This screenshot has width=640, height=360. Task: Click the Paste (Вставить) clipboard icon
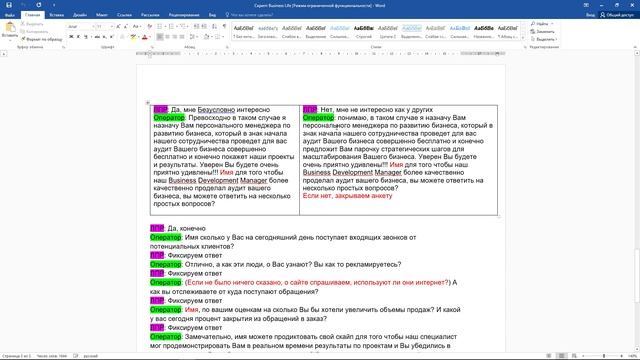(x=10, y=28)
